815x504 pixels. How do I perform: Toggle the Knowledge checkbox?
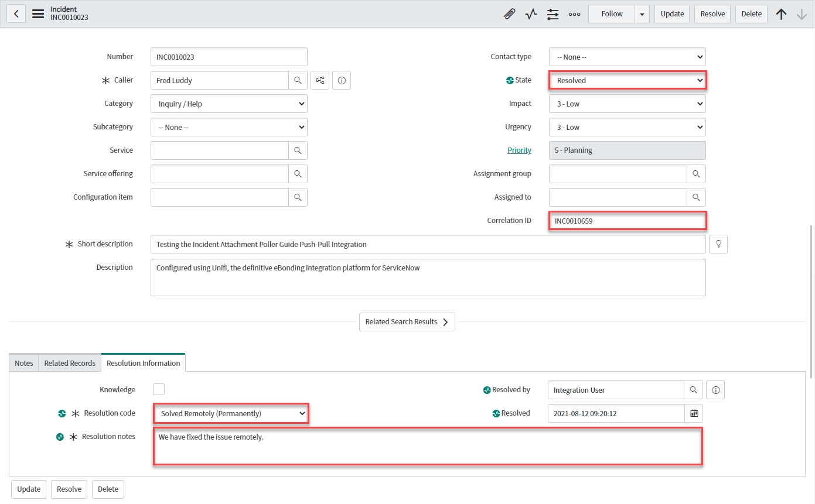tap(159, 389)
